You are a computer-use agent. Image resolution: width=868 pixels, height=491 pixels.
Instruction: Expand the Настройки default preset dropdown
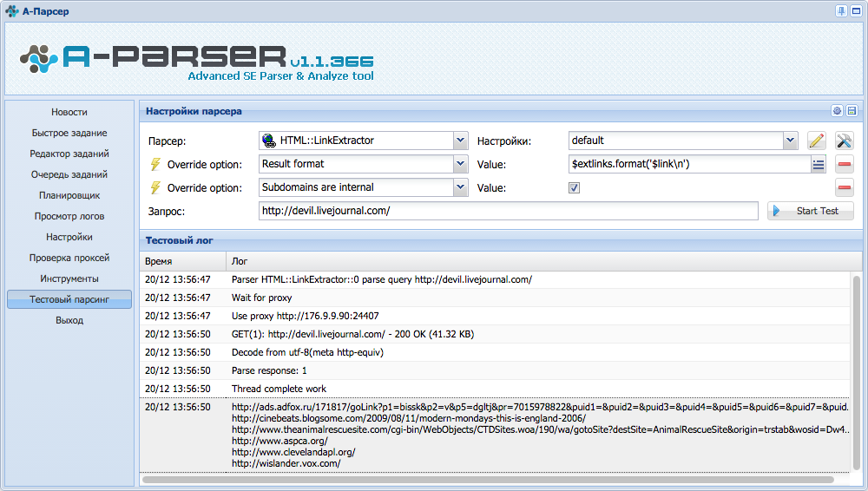pyautogui.click(x=790, y=141)
